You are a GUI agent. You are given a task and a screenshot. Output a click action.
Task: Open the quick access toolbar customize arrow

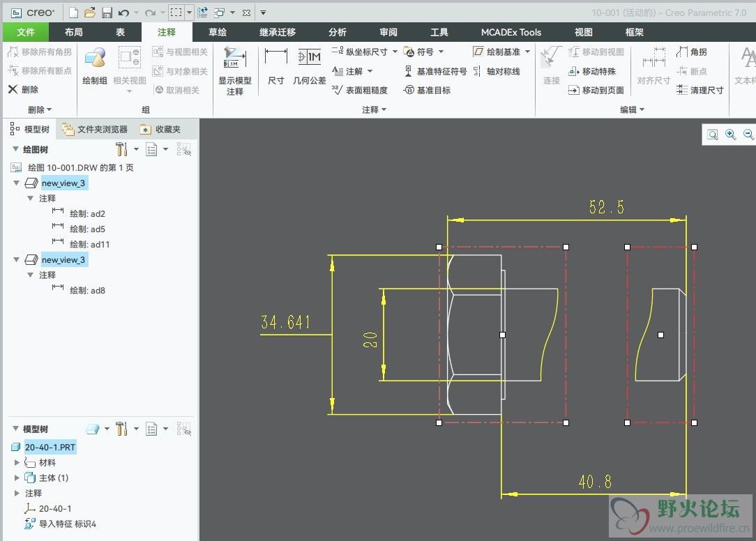pos(263,13)
